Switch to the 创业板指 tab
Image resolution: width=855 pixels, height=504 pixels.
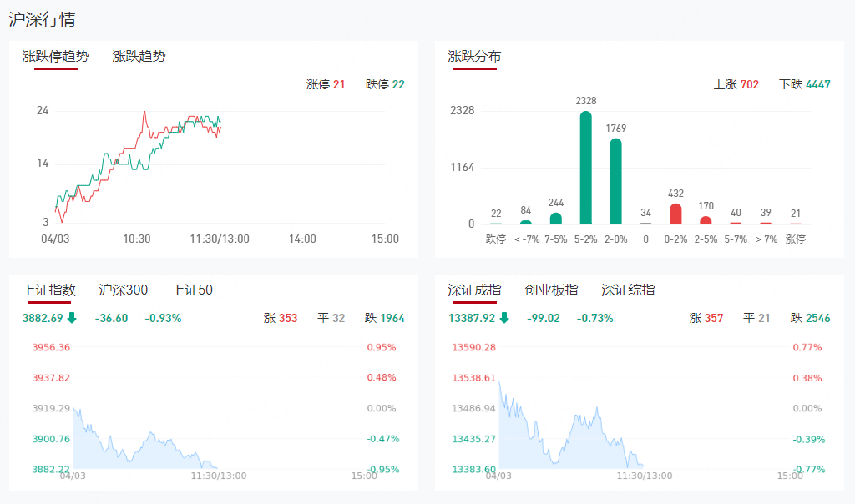click(x=551, y=290)
